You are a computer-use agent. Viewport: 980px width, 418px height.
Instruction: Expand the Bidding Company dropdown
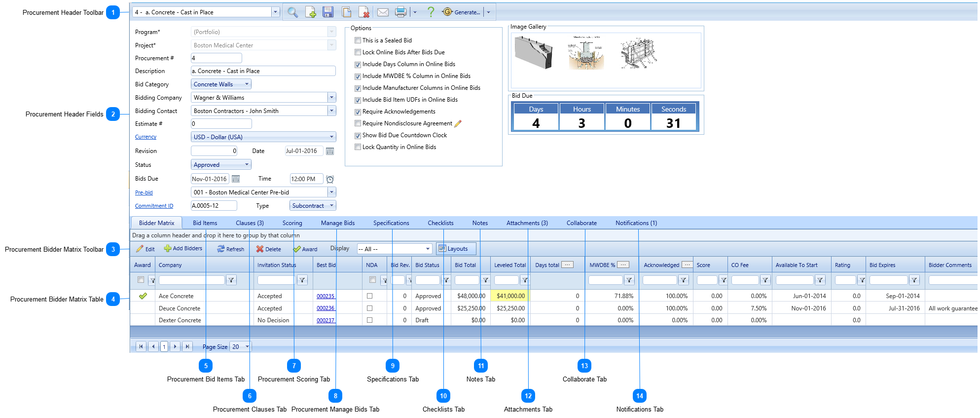tap(332, 98)
